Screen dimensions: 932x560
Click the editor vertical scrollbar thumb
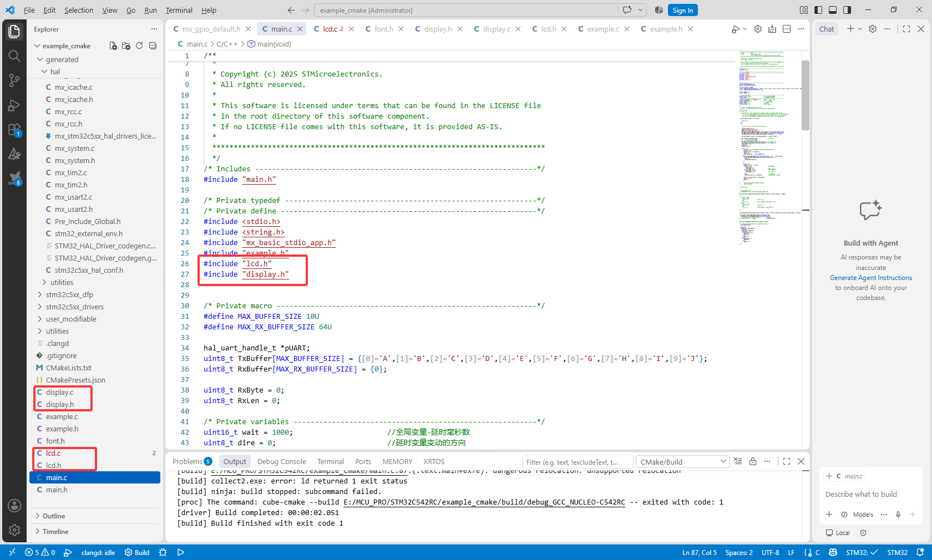click(x=805, y=95)
